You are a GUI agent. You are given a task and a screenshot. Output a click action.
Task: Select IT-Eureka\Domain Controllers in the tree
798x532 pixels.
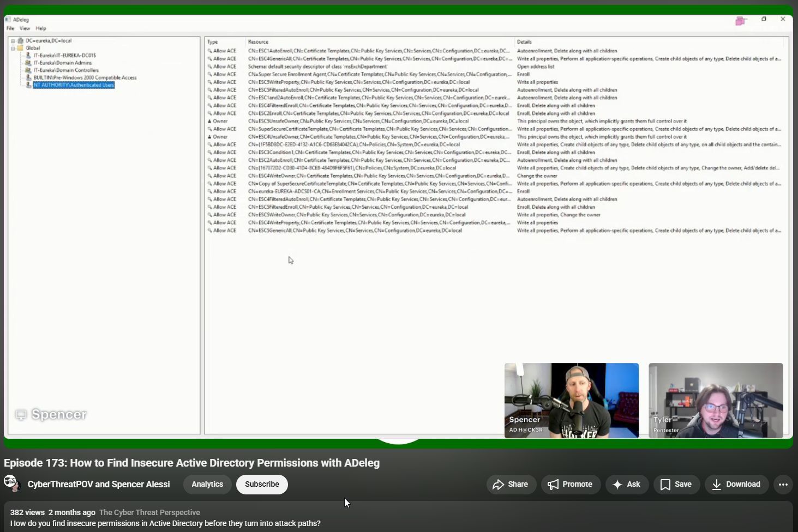[66, 70]
